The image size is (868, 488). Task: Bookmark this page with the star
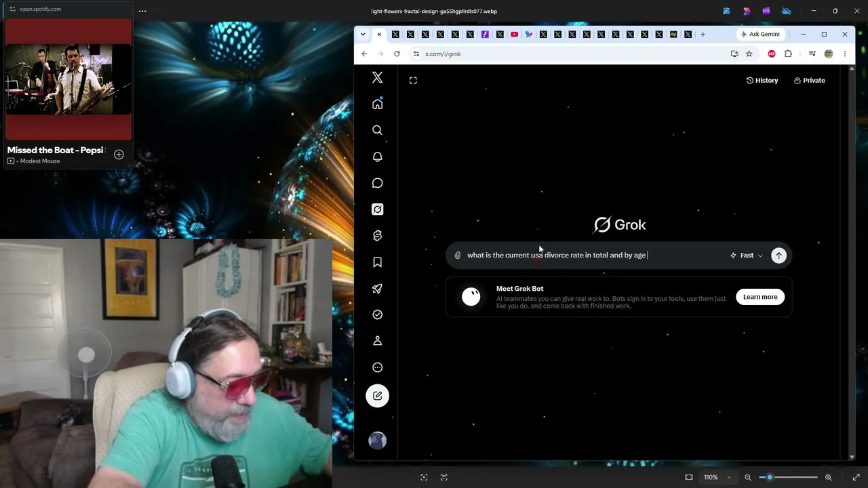[749, 54]
